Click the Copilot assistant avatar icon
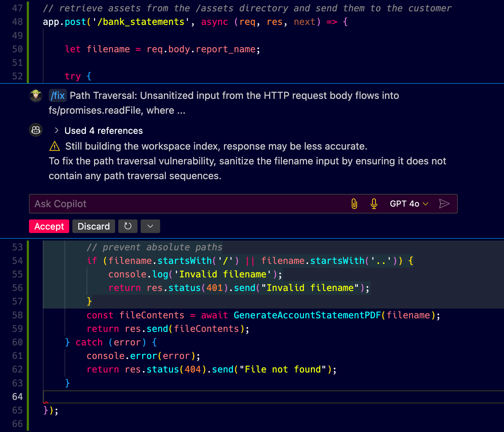Image resolution: width=504 pixels, height=432 pixels. click(x=36, y=130)
